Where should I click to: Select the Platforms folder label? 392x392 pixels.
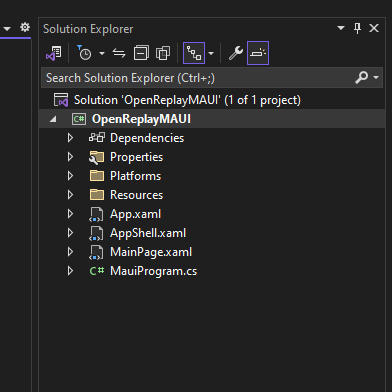[135, 176]
